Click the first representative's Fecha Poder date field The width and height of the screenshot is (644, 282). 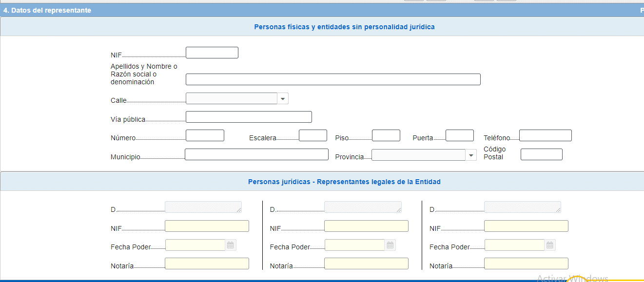(x=195, y=245)
